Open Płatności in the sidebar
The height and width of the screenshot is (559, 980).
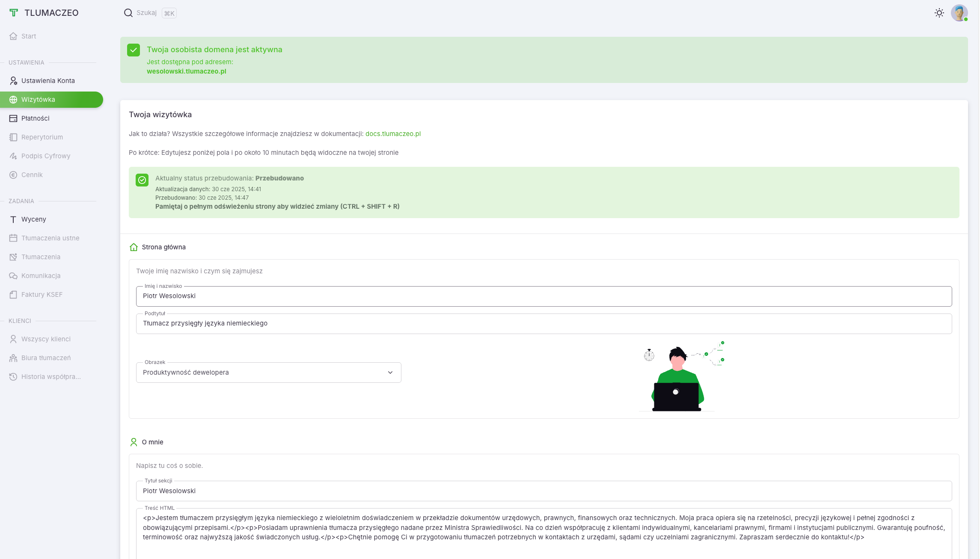[x=35, y=118]
